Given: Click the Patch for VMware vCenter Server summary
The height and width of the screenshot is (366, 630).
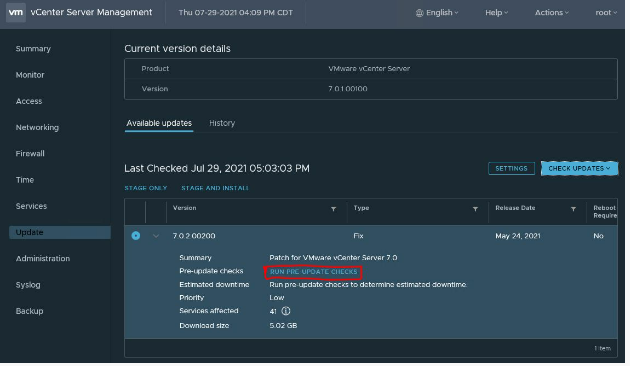Looking at the screenshot, I should coord(333,258).
